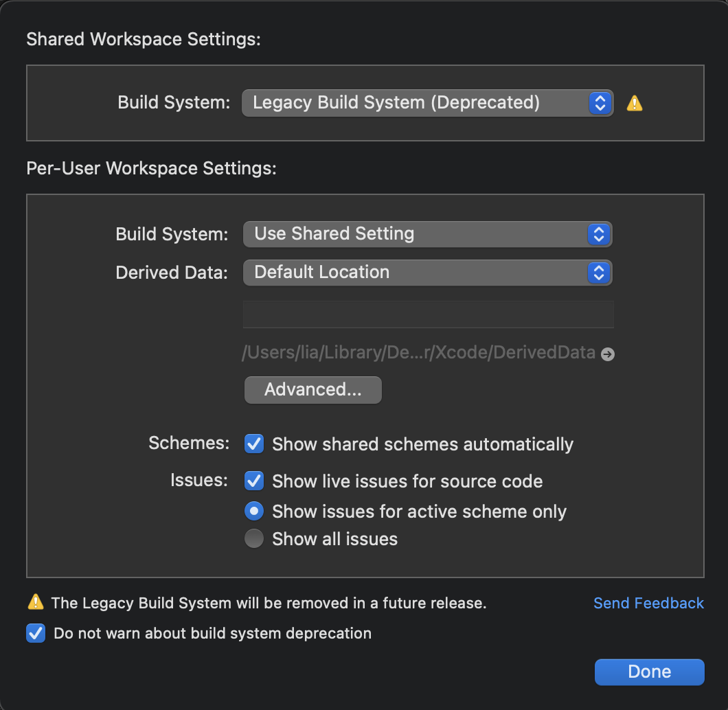The height and width of the screenshot is (710, 728).
Task: Disable Show live issues for source code
Action: coord(254,481)
